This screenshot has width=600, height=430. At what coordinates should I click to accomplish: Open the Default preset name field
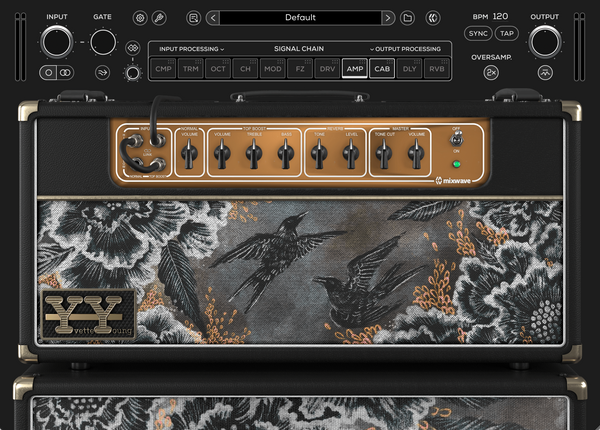[x=300, y=18]
